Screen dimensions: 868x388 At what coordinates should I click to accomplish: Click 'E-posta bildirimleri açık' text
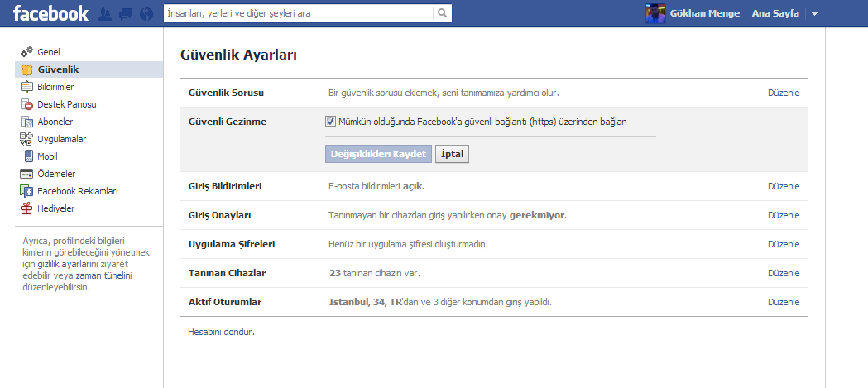coord(376,186)
